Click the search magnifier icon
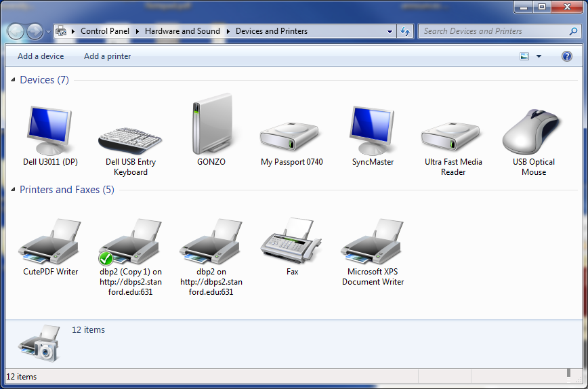The image size is (588, 389). 573,31
